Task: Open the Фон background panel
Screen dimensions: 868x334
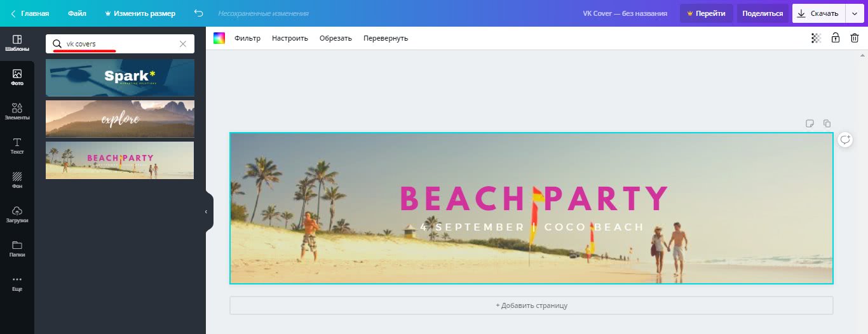Action: pyautogui.click(x=17, y=180)
